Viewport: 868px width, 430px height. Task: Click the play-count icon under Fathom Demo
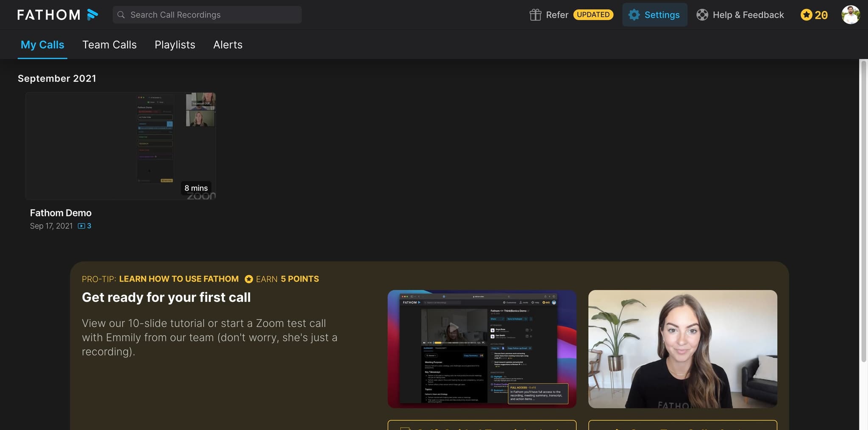[81, 226]
